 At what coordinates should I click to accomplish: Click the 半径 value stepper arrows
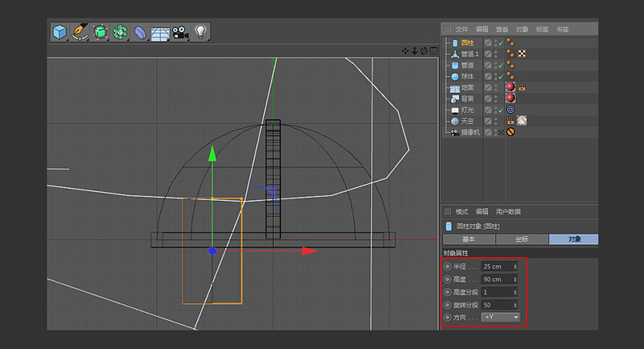(x=515, y=266)
